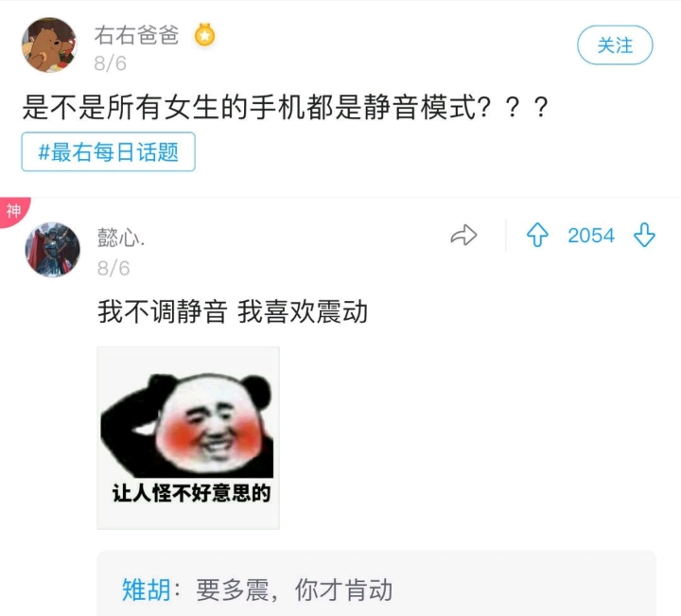Open the #最右每日话题 topic tag
Image resolution: width=681 pixels, height=616 pixels.
(x=108, y=151)
